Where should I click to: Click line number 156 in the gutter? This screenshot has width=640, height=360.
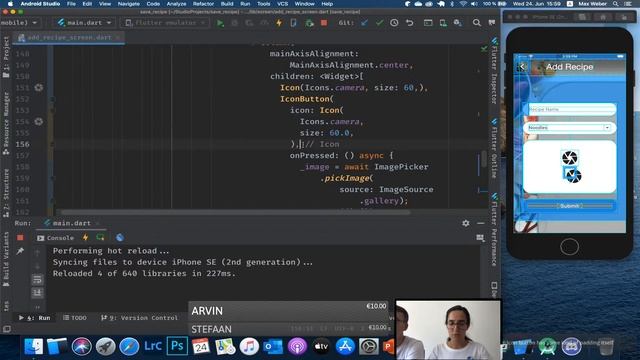(22, 144)
